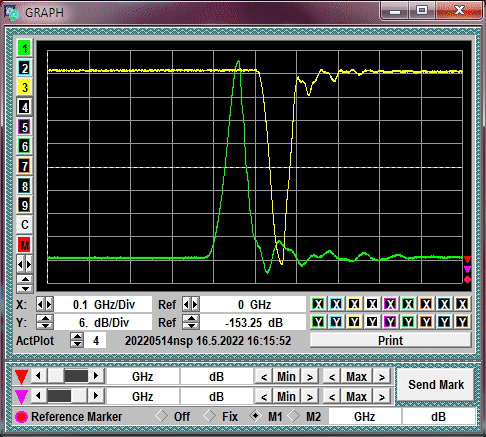Viewport: 486px width, 437px height.
Task: Select plot 1 green button
Action: tap(24, 48)
